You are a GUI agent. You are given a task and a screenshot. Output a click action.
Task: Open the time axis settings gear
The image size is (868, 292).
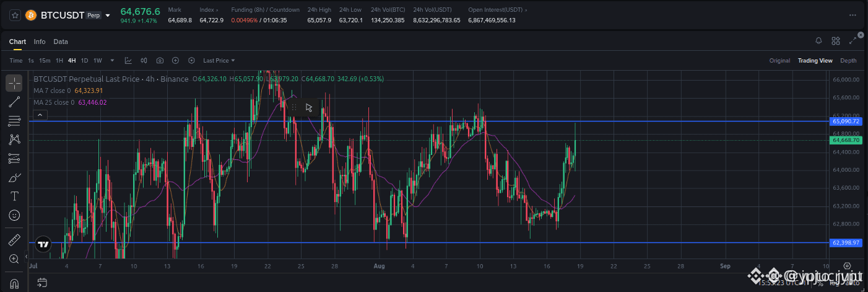click(x=847, y=265)
